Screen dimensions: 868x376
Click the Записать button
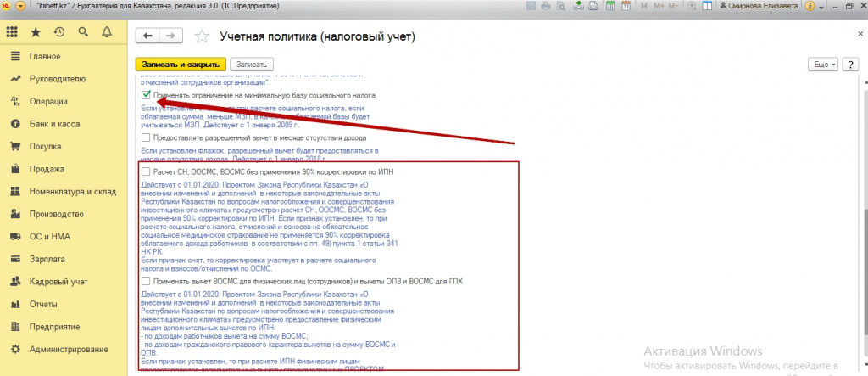coord(251,65)
